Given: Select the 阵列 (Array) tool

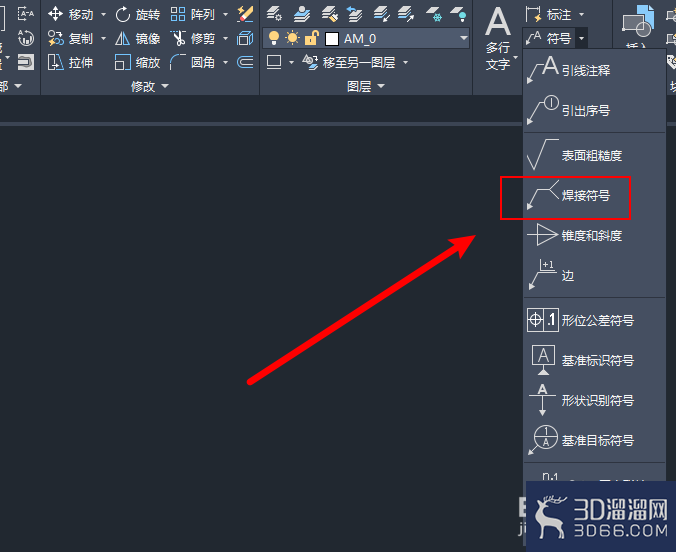Looking at the screenshot, I should click(x=193, y=15).
